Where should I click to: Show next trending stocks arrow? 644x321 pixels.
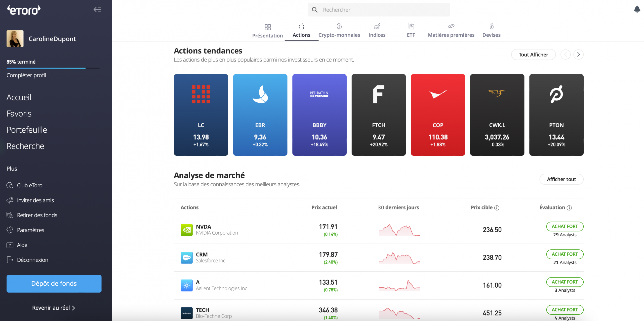pyautogui.click(x=578, y=55)
